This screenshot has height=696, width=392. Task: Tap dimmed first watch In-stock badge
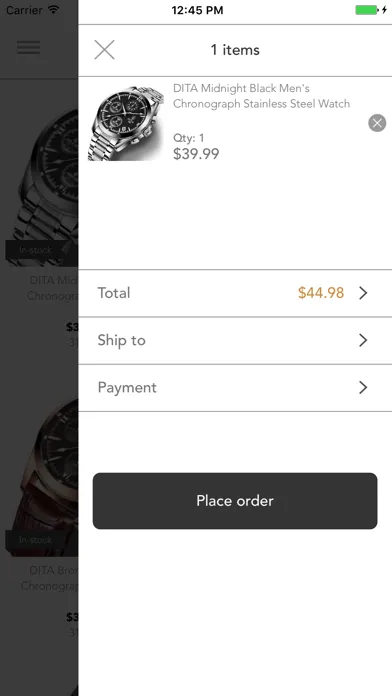click(x=37, y=250)
